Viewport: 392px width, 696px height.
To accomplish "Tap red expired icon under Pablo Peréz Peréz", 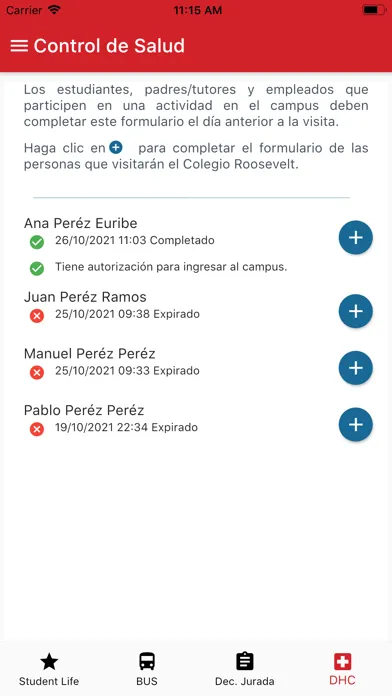I will tap(37, 429).
